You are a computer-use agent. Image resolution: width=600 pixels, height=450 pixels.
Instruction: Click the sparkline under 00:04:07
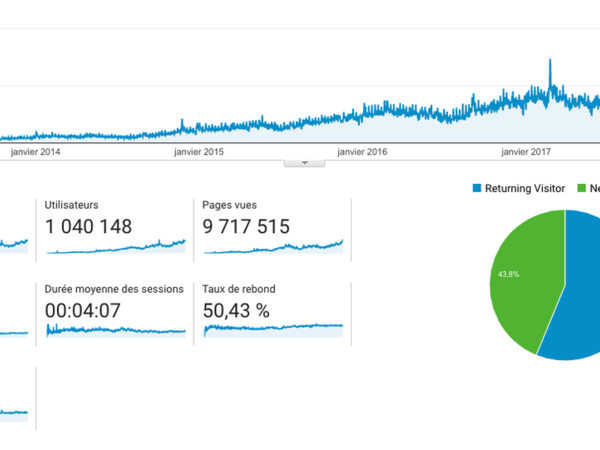(x=115, y=330)
